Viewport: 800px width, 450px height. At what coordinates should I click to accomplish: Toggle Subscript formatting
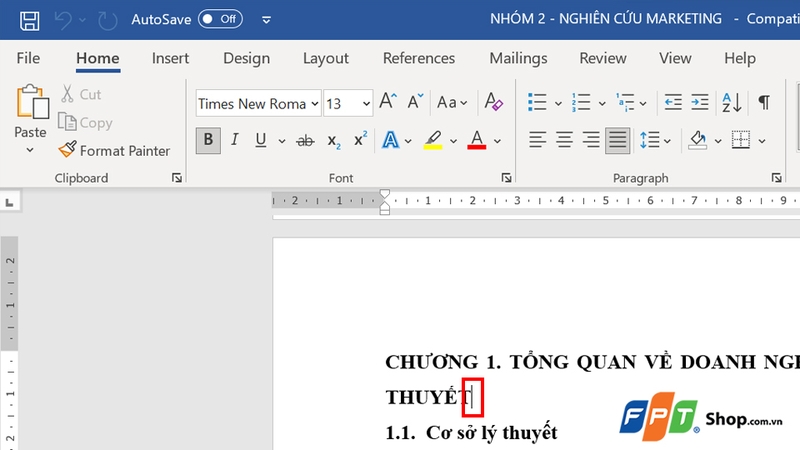[334, 141]
